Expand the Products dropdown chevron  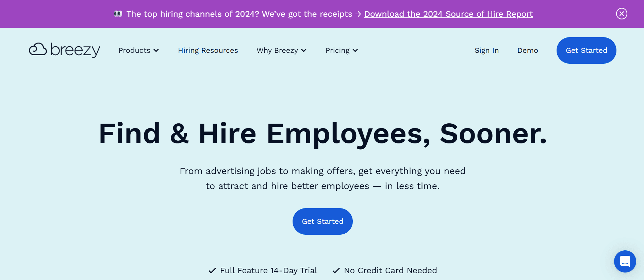point(156,50)
